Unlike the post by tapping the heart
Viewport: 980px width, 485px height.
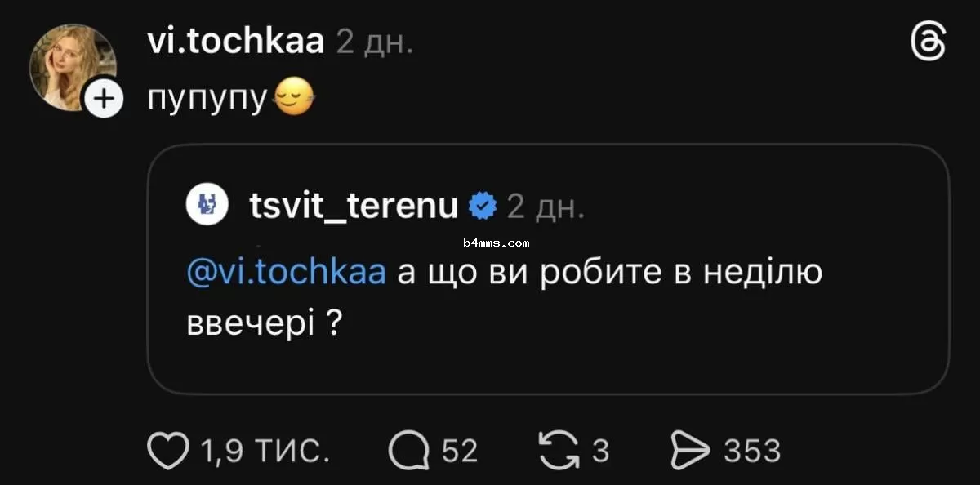tap(168, 447)
